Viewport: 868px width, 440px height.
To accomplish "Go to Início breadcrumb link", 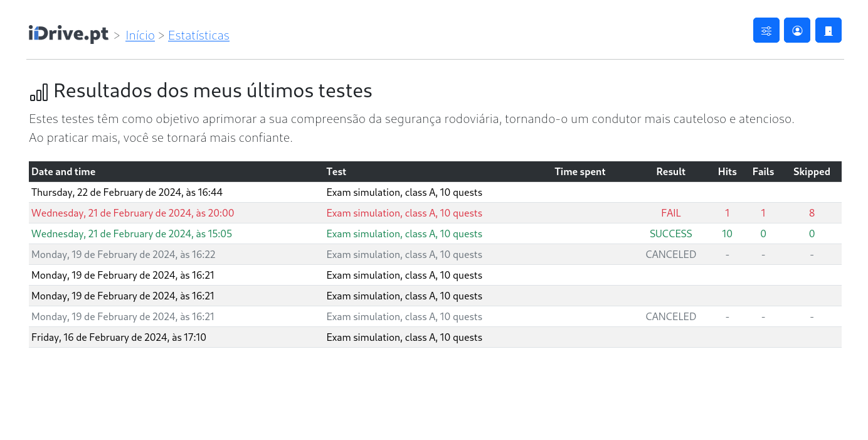I will (140, 36).
